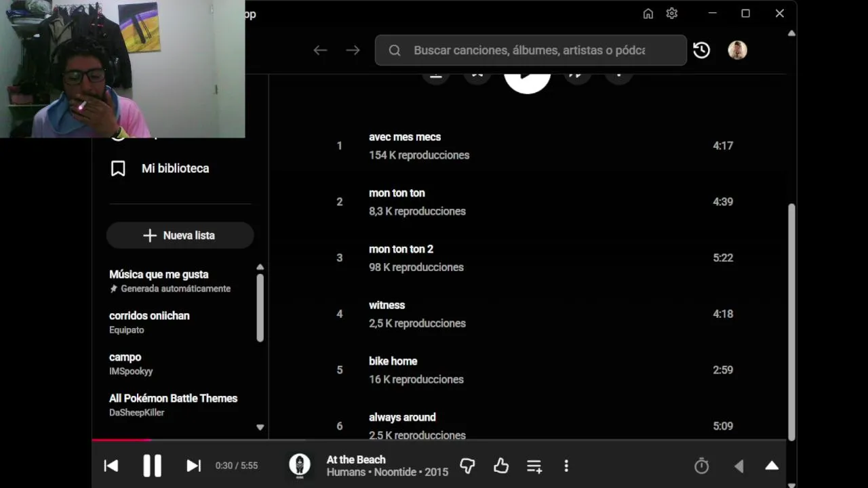This screenshot has height=488, width=868.
Task: Skip to the next track
Action: [x=194, y=466]
